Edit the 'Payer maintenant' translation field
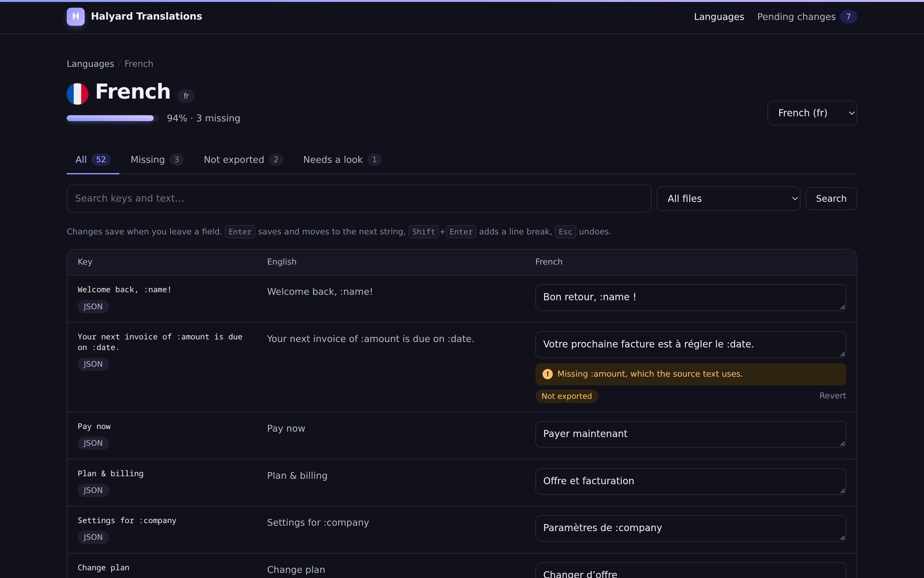924x578 pixels. point(691,434)
